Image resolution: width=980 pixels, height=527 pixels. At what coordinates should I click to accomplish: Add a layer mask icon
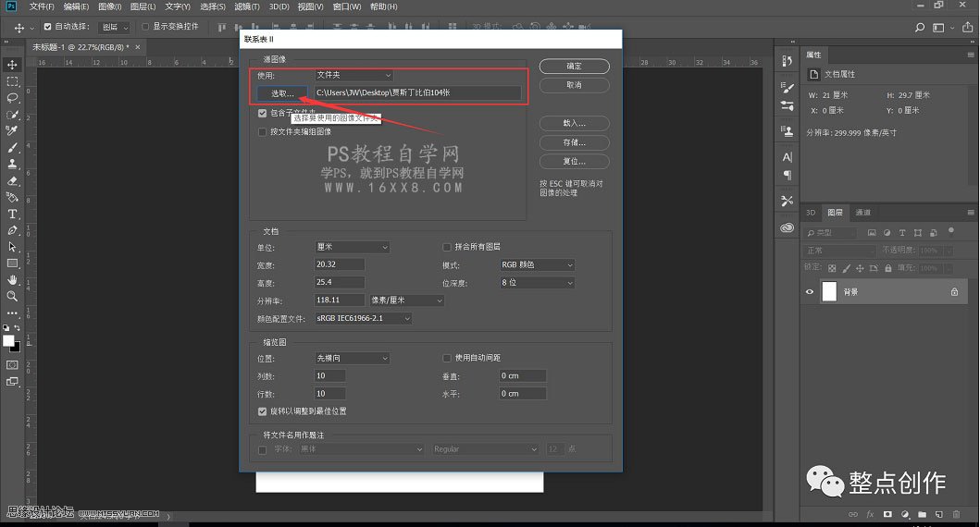(x=887, y=514)
